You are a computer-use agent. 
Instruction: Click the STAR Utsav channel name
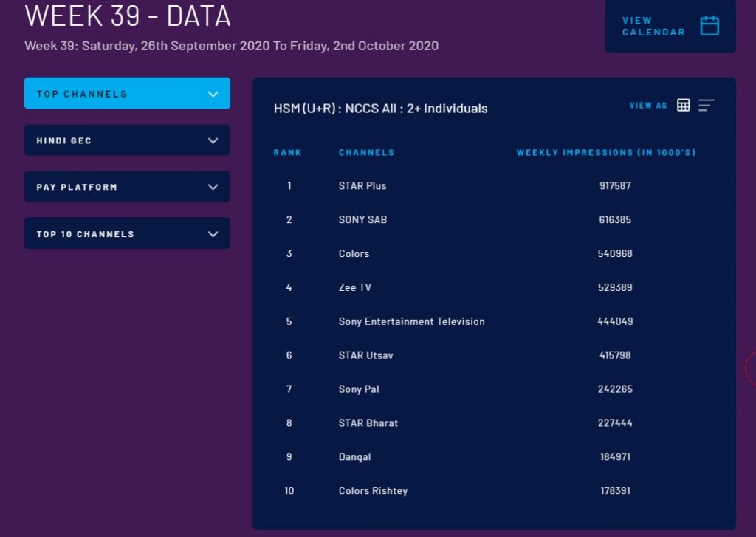pos(365,356)
